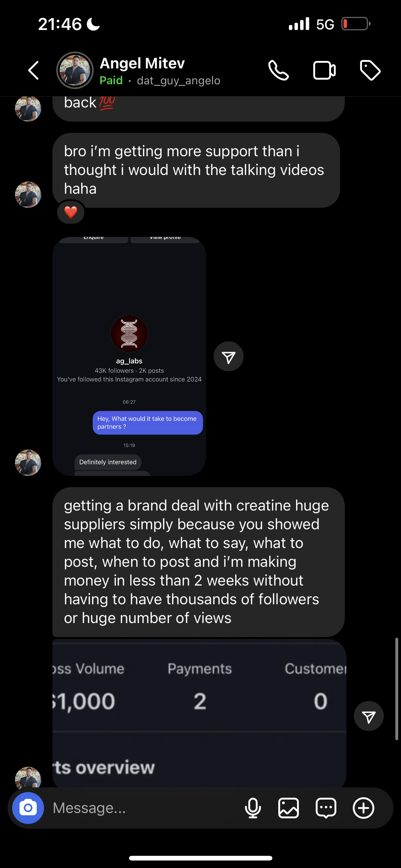Share the payments overview image

coord(368,716)
